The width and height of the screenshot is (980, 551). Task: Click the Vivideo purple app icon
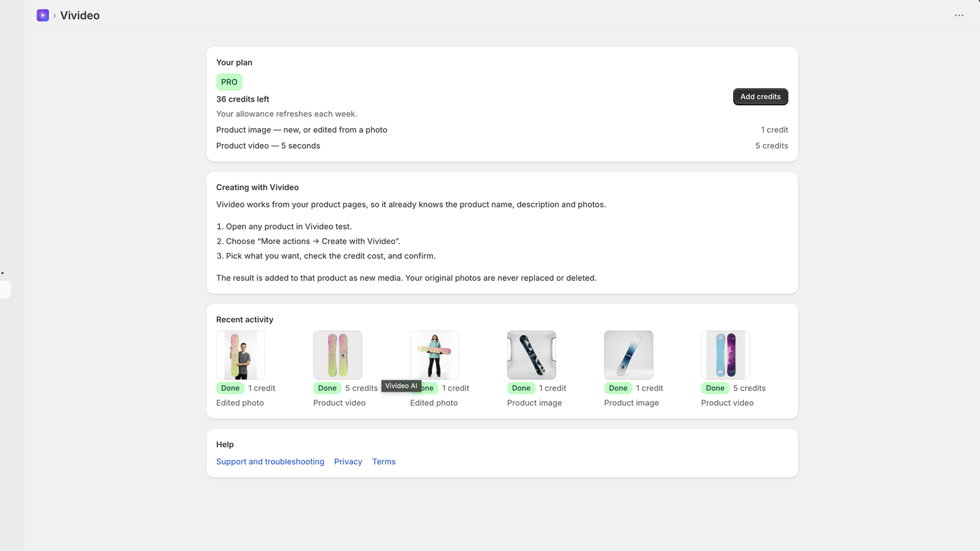pos(43,15)
